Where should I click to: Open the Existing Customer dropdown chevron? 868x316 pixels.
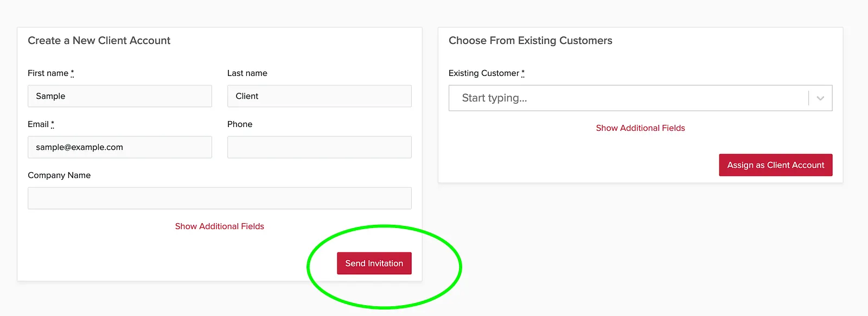(x=820, y=98)
